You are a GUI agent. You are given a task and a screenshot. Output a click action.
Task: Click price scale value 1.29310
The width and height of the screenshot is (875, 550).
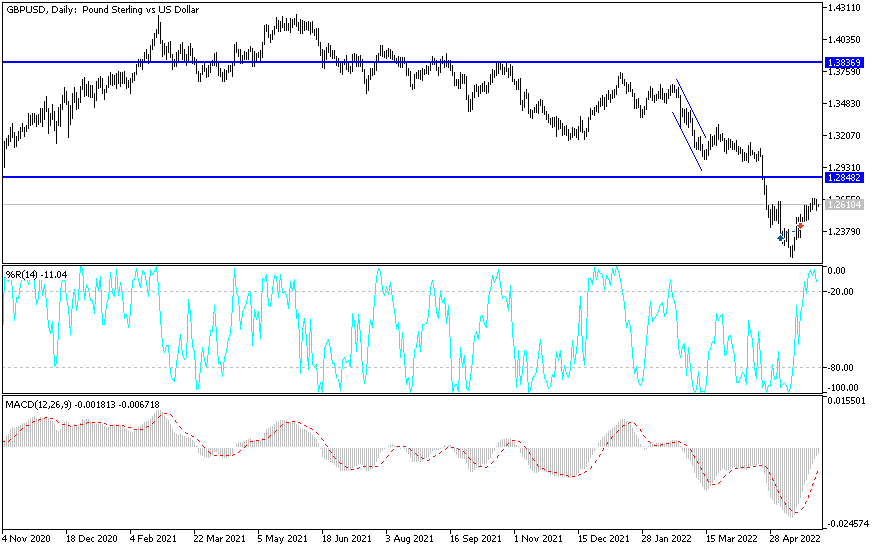[845, 167]
